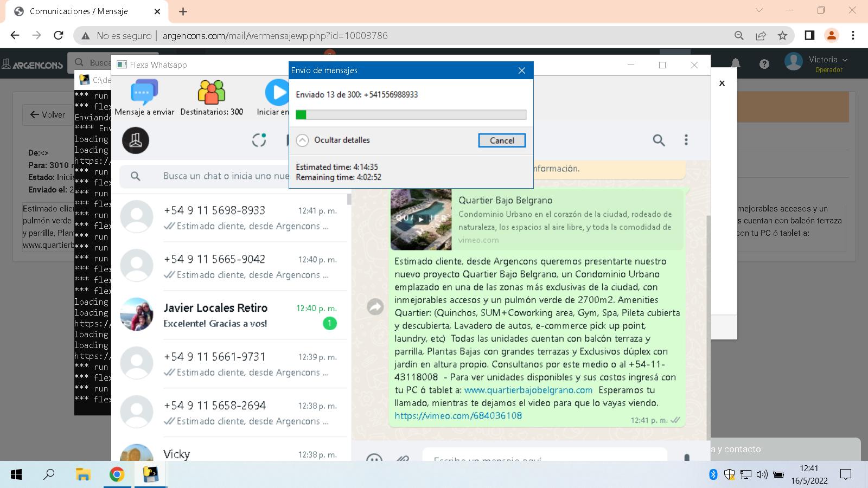Image resolution: width=868 pixels, height=488 pixels.
Task: Click the forward arrow beside the message
Action: pyautogui.click(x=375, y=307)
